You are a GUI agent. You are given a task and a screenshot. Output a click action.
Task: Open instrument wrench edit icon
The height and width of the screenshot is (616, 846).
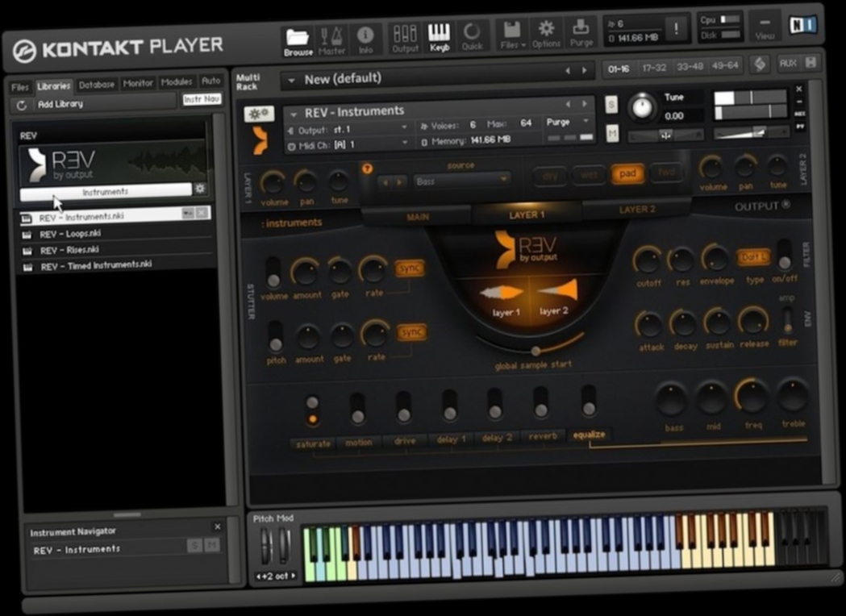point(259,113)
